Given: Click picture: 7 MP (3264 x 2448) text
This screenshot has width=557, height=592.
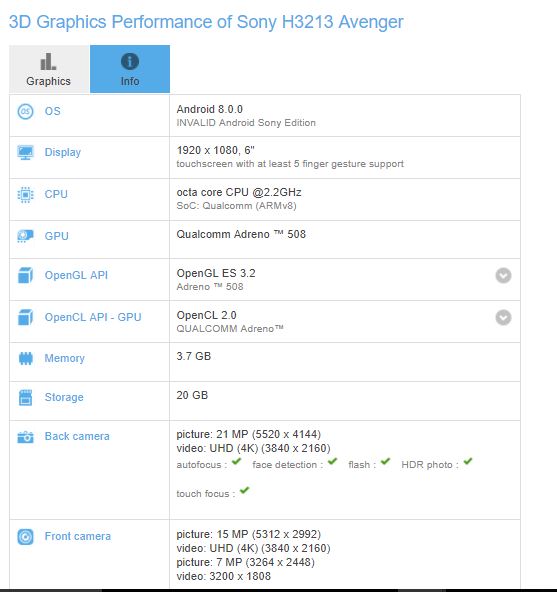Looking at the screenshot, I should coord(245,563).
